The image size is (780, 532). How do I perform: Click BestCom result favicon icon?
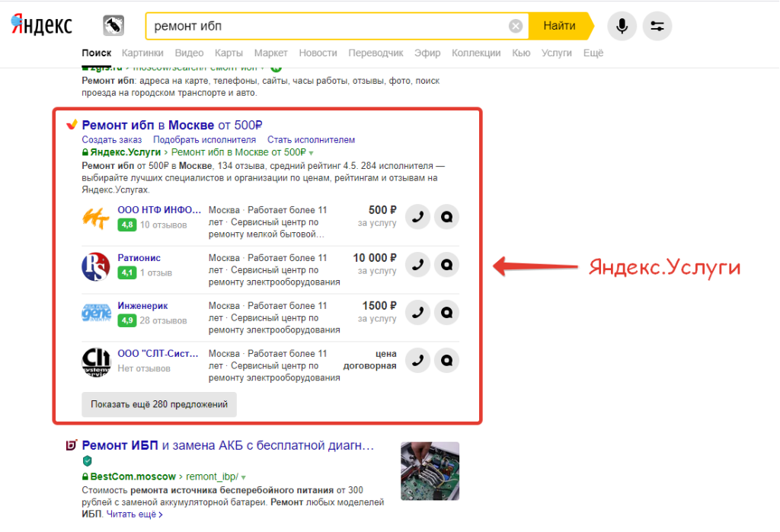tap(72, 445)
